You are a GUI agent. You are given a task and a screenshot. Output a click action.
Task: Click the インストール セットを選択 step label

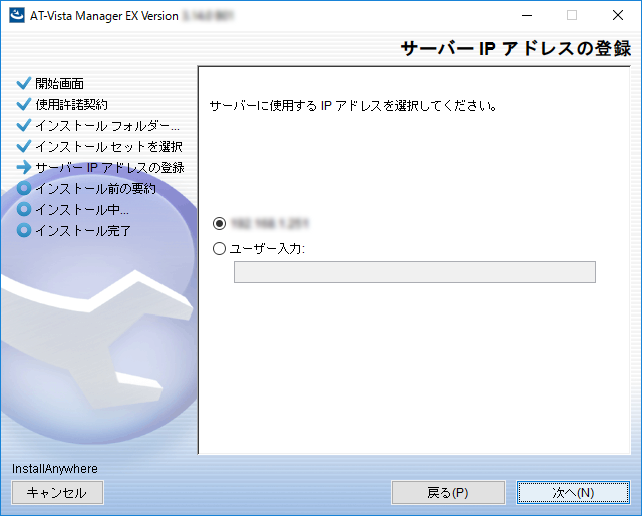tap(109, 146)
